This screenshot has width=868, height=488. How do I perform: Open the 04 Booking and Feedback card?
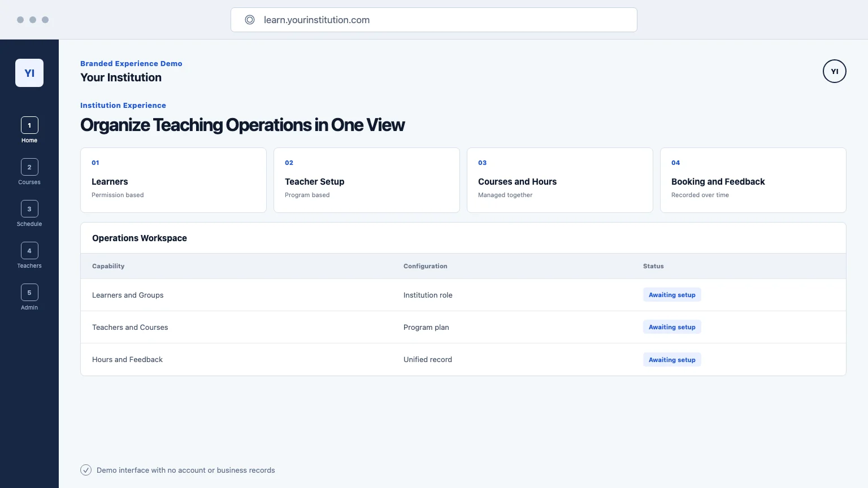(x=753, y=180)
